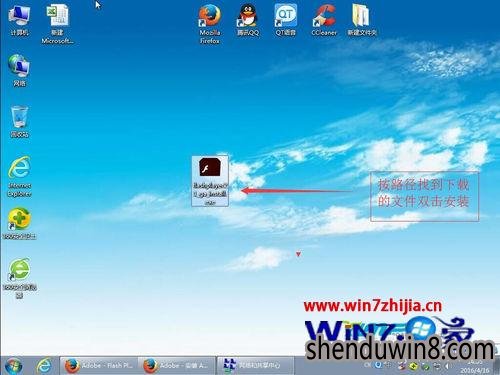Click the system tray volume speaker icon
Viewport: 500px width, 375px height.
[x=447, y=366]
